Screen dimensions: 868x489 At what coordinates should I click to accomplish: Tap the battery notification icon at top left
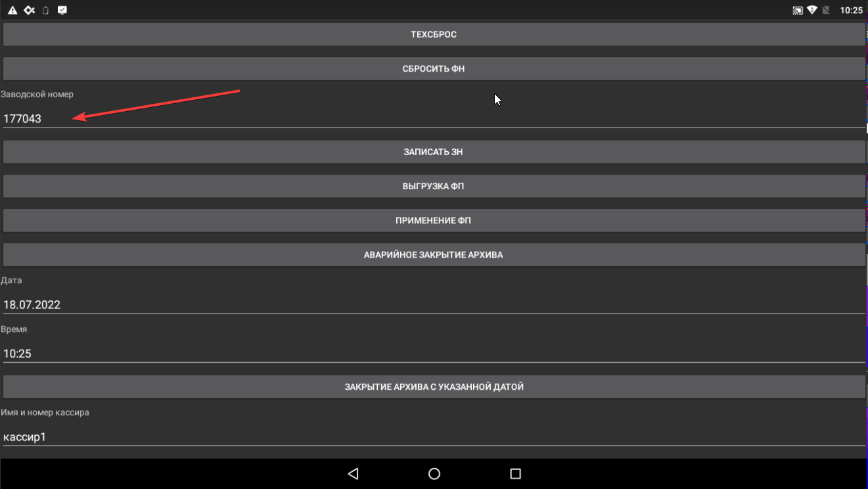[45, 11]
